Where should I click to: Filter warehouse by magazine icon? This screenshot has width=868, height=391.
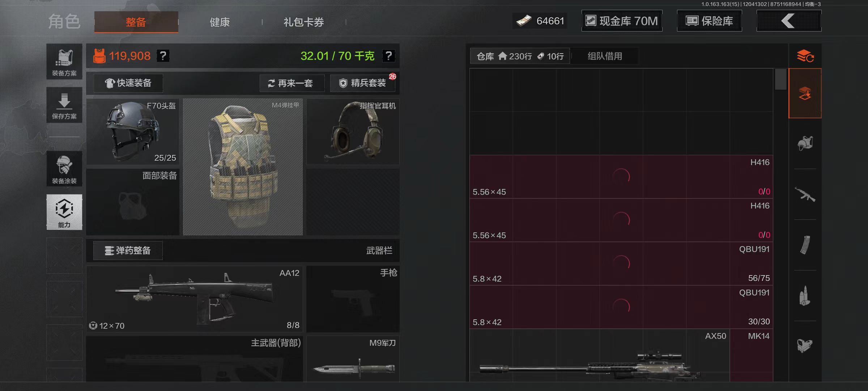coord(805,245)
